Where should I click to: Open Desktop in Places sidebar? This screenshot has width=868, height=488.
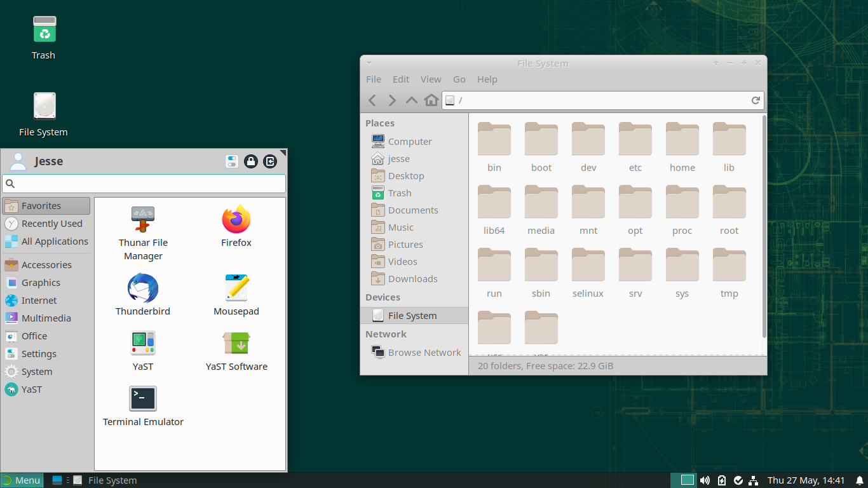[x=414, y=176]
